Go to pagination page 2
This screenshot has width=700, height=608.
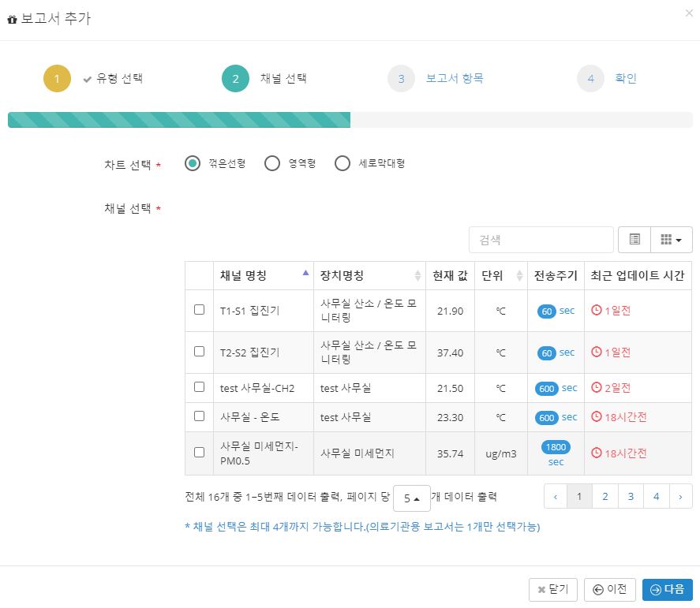pyautogui.click(x=605, y=497)
